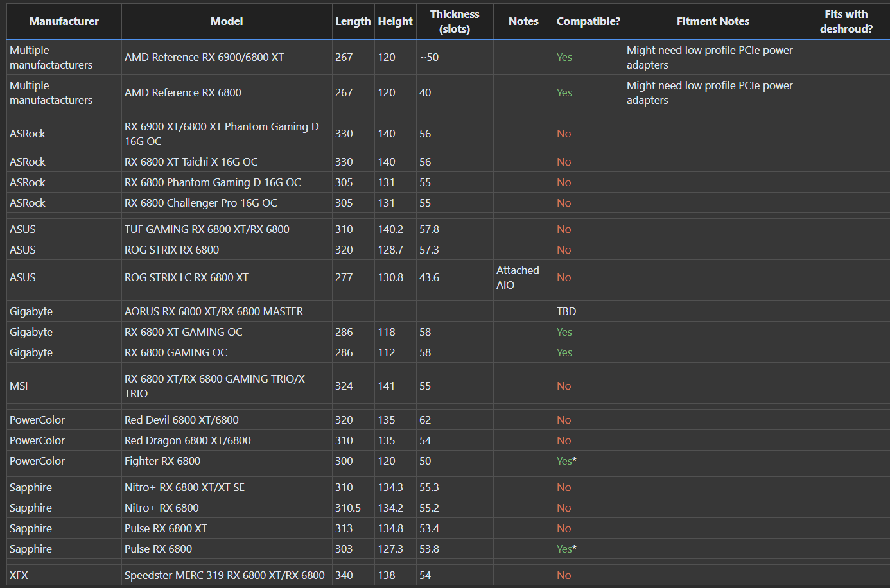Click the Attached AIO notes cell

(523, 277)
